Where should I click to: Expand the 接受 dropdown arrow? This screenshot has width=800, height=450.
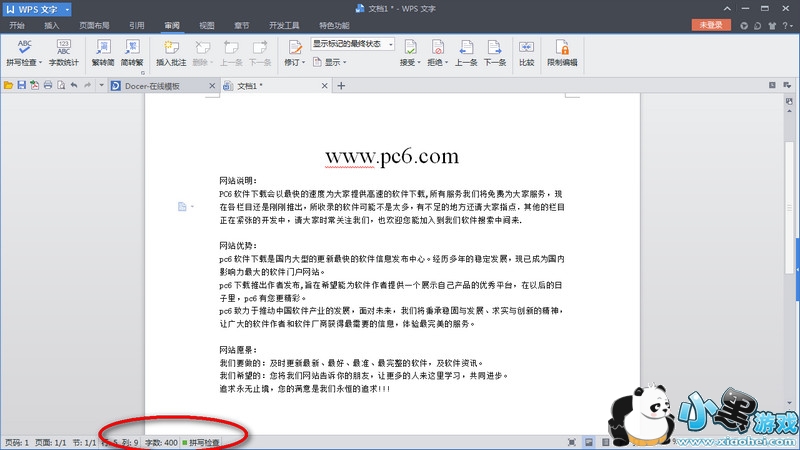(x=419, y=62)
